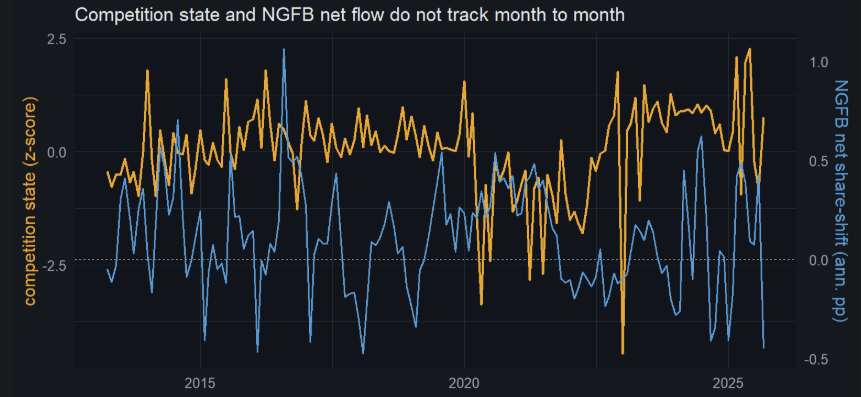Select the right axis label 'NGFB net share-shift (ann. pp)'
The width and height of the screenshot is (861, 397).
point(841,202)
